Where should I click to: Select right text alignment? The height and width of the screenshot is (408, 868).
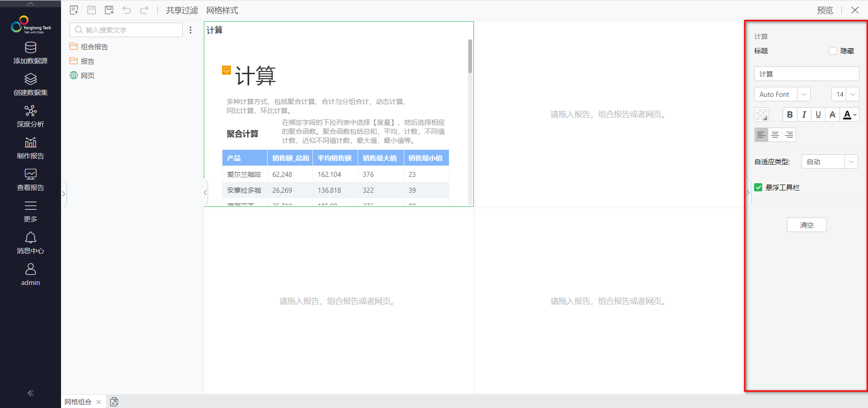(x=789, y=135)
